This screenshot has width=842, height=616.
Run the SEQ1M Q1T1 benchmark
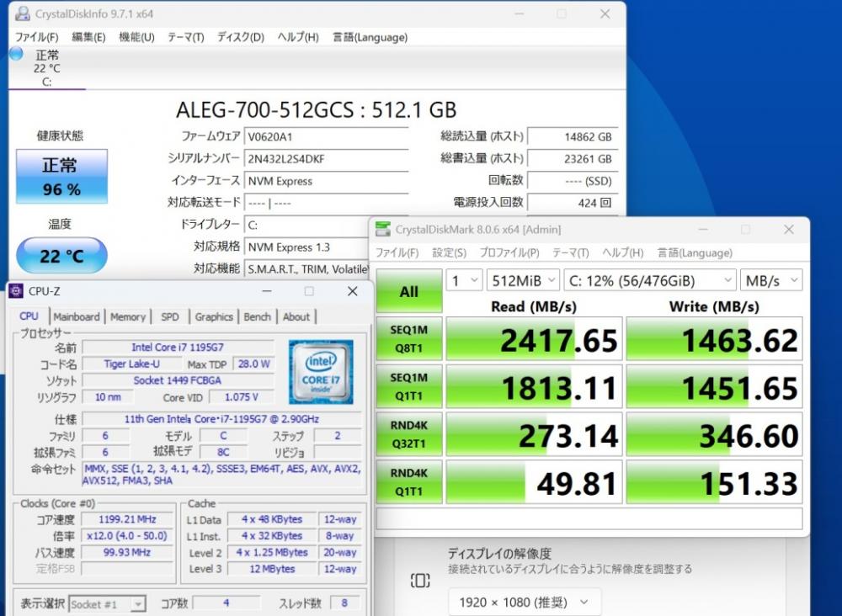tap(409, 386)
